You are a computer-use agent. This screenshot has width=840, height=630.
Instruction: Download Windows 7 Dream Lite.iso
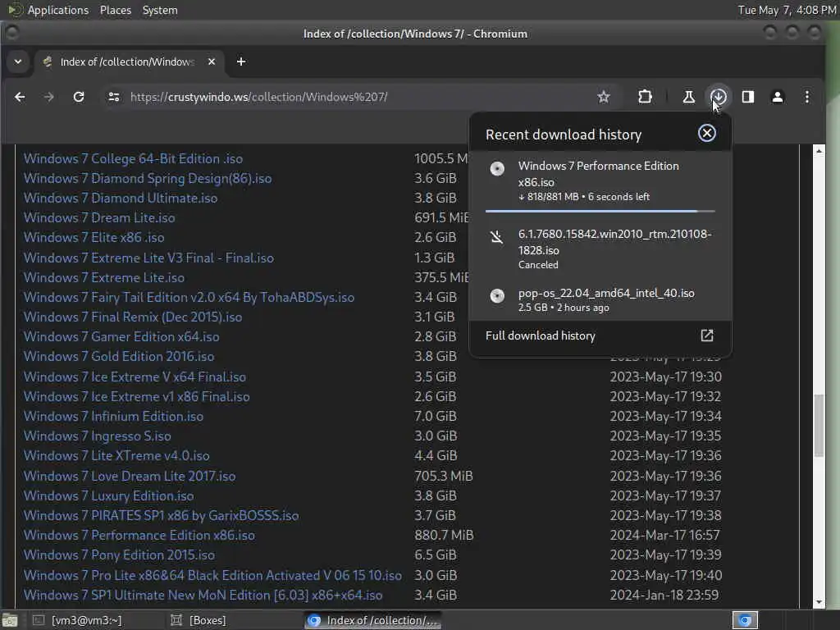click(99, 218)
